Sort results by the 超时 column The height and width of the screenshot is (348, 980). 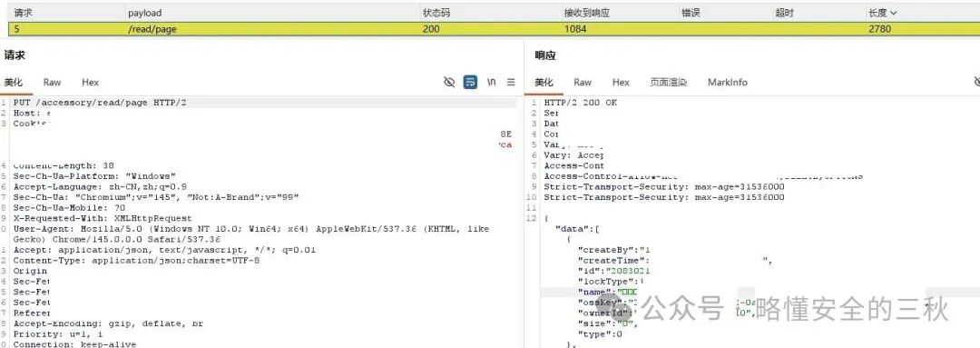(x=784, y=13)
